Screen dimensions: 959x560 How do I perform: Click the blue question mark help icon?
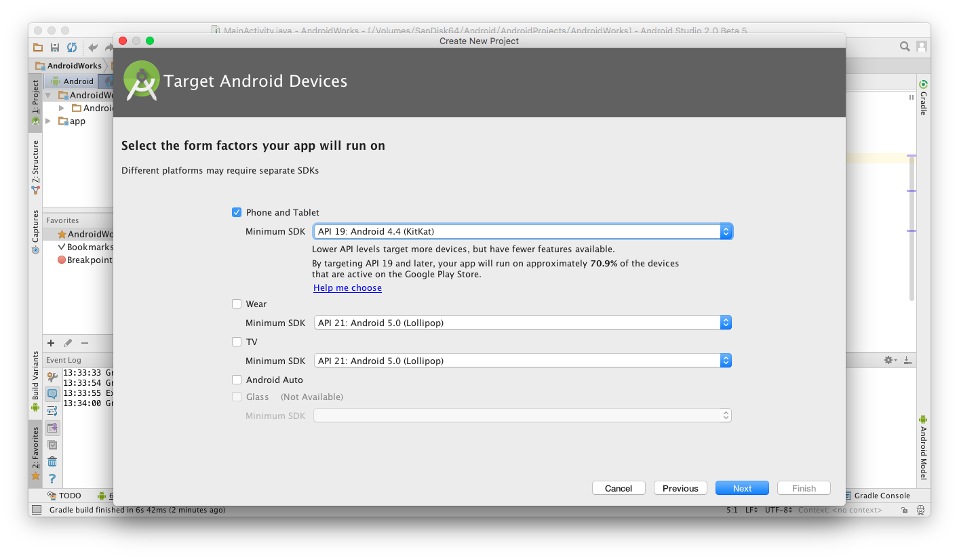(52, 479)
